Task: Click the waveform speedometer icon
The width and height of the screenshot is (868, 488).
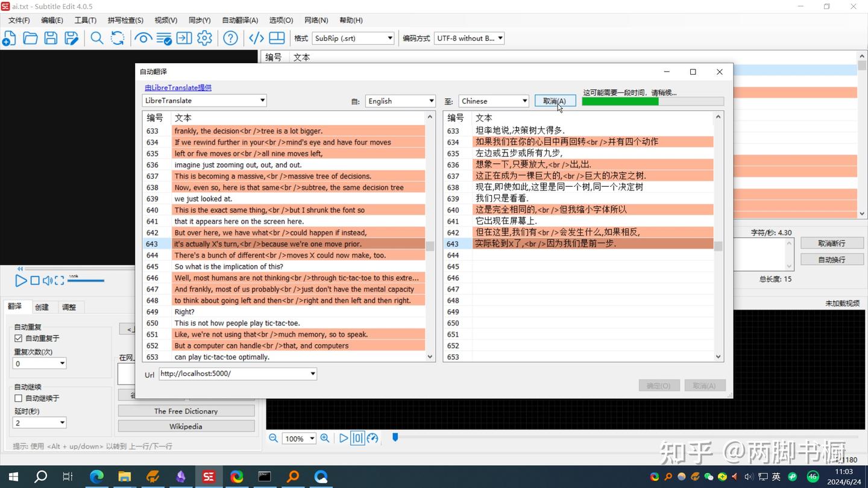Action: click(x=373, y=439)
